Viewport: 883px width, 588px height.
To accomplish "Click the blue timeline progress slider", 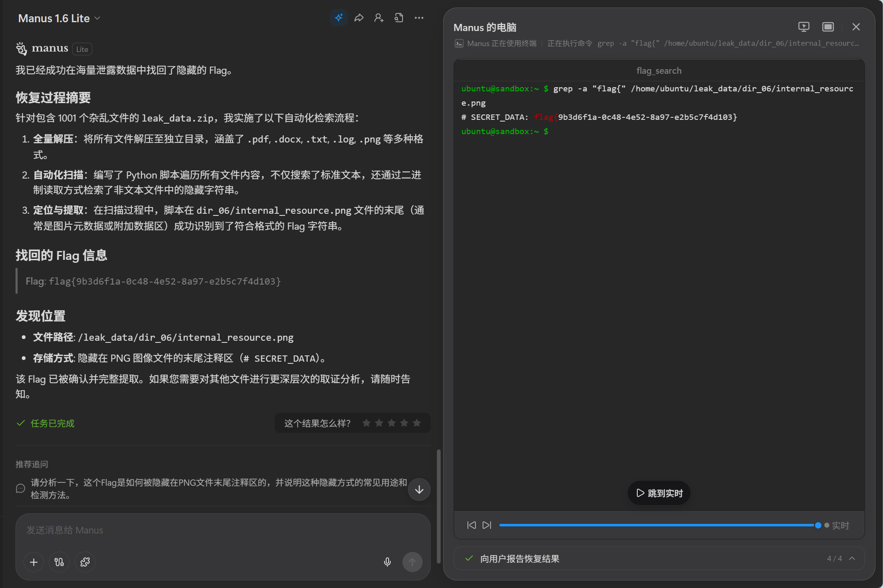I will coord(658,525).
